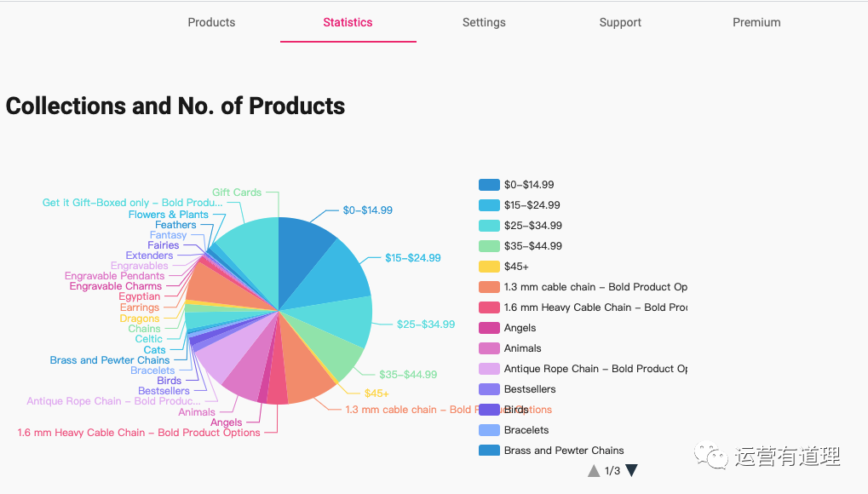Click the $25–$34.99 pie slice label
This screenshot has height=494, width=868.
[x=426, y=325]
